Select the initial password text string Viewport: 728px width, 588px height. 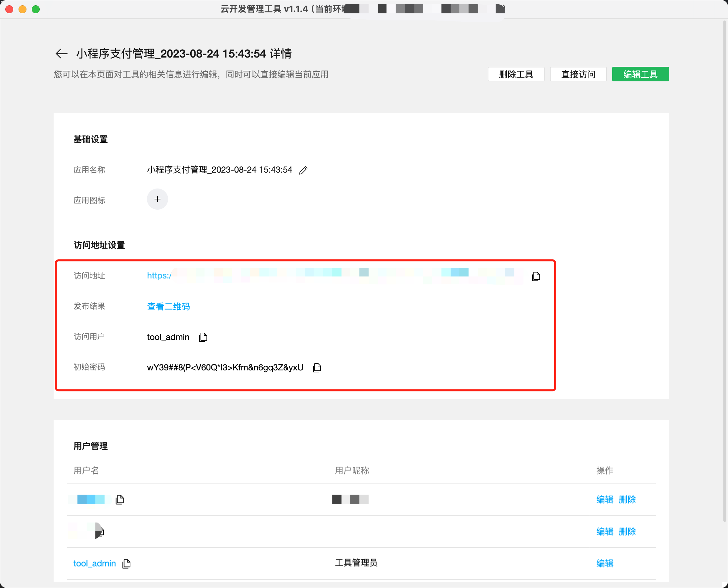(225, 367)
